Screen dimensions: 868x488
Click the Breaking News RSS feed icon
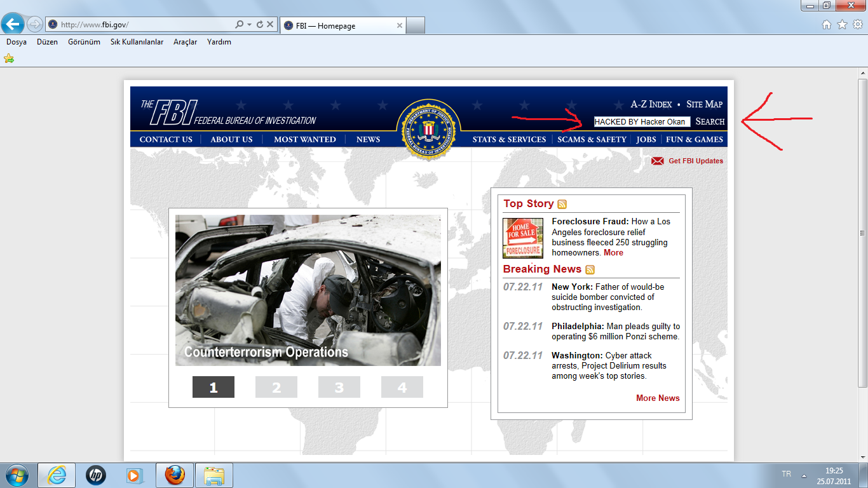(590, 269)
